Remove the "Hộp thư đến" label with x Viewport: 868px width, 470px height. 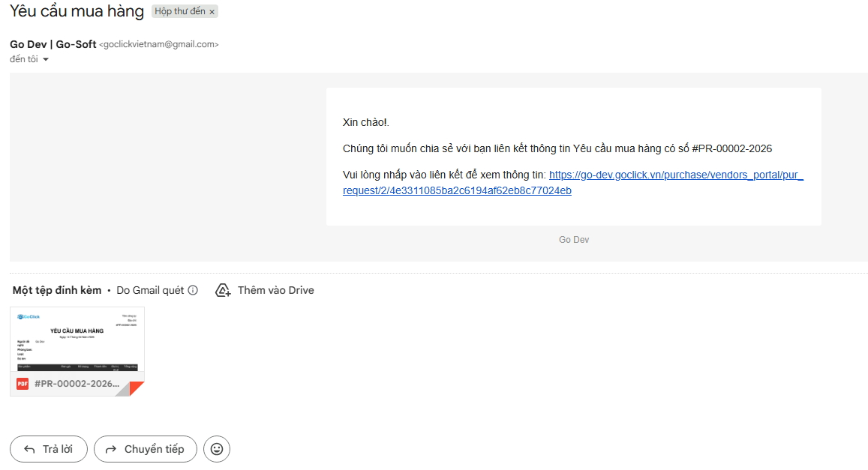click(x=212, y=12)
